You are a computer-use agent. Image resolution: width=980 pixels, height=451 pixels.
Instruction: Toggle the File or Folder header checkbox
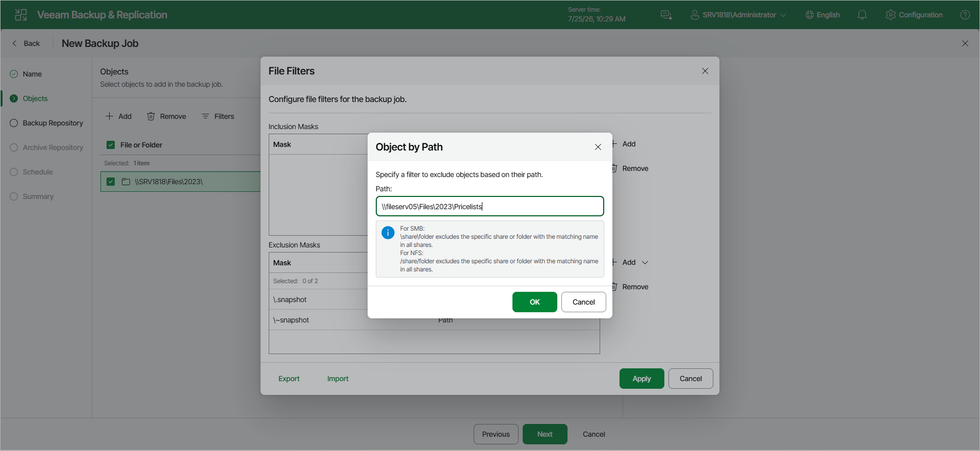(x=111, y=145)
